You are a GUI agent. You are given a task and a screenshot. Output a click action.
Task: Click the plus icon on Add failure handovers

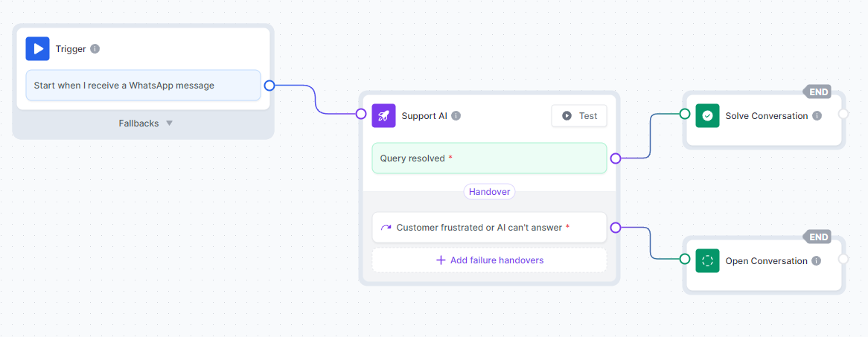(441, 260)
